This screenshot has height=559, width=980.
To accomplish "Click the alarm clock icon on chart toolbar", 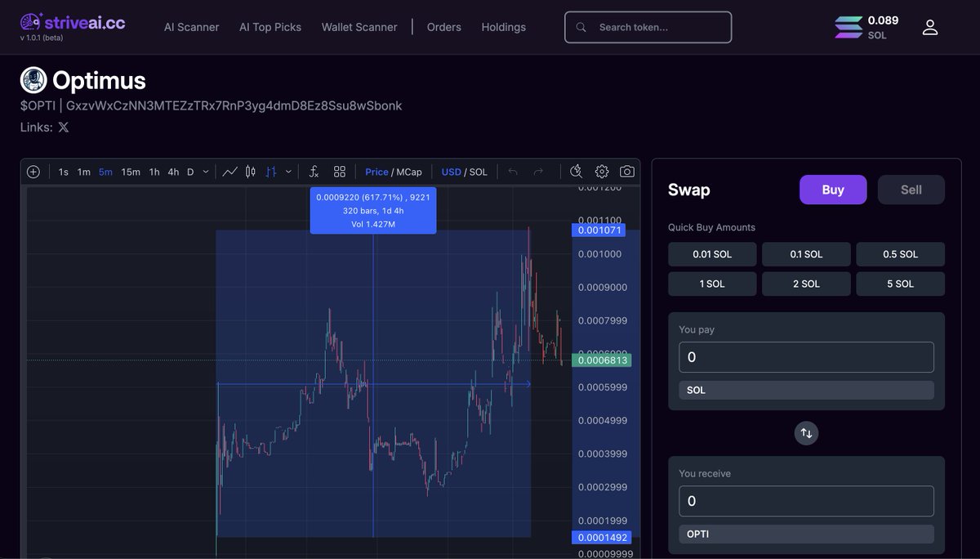I will coord(576,172).
